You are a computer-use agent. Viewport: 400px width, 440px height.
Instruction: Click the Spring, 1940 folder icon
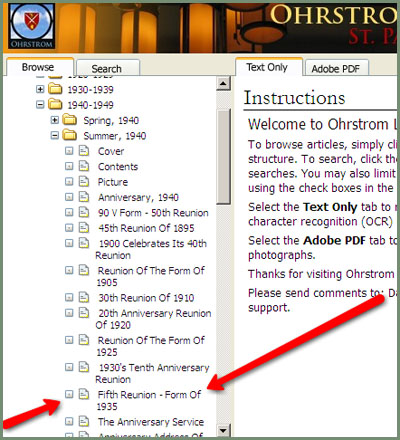(70, 119)
